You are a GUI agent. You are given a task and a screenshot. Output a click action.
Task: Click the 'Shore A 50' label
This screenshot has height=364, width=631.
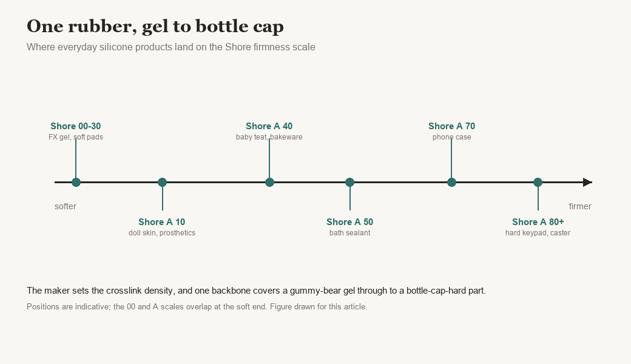pyautogui.click(x=349, y=222)
